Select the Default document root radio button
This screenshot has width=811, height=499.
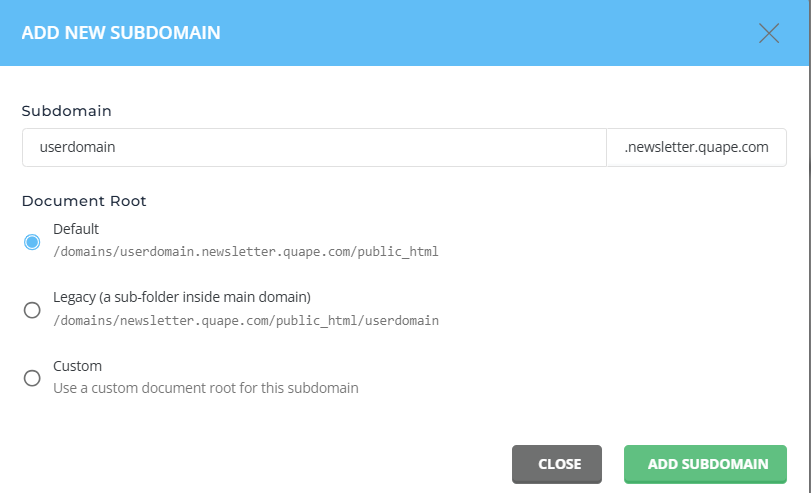point(32,242)
